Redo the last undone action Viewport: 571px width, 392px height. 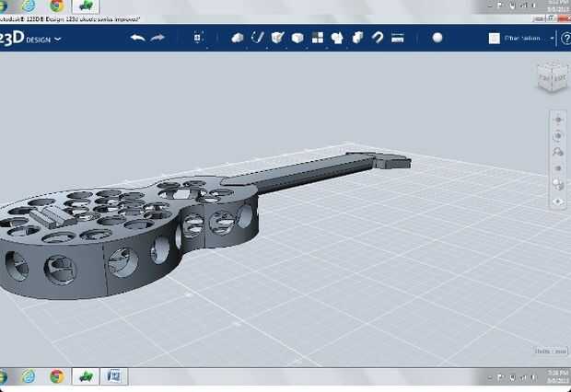tap(157, 38)
